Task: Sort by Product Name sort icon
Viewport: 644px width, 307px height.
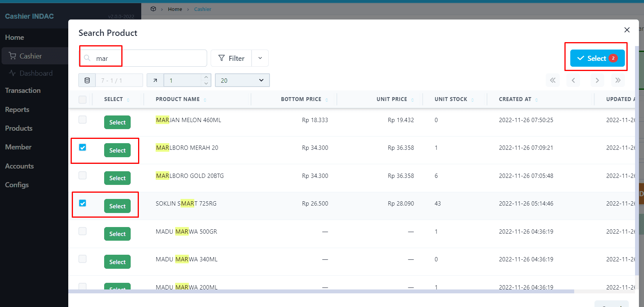Action: (205, 100)
